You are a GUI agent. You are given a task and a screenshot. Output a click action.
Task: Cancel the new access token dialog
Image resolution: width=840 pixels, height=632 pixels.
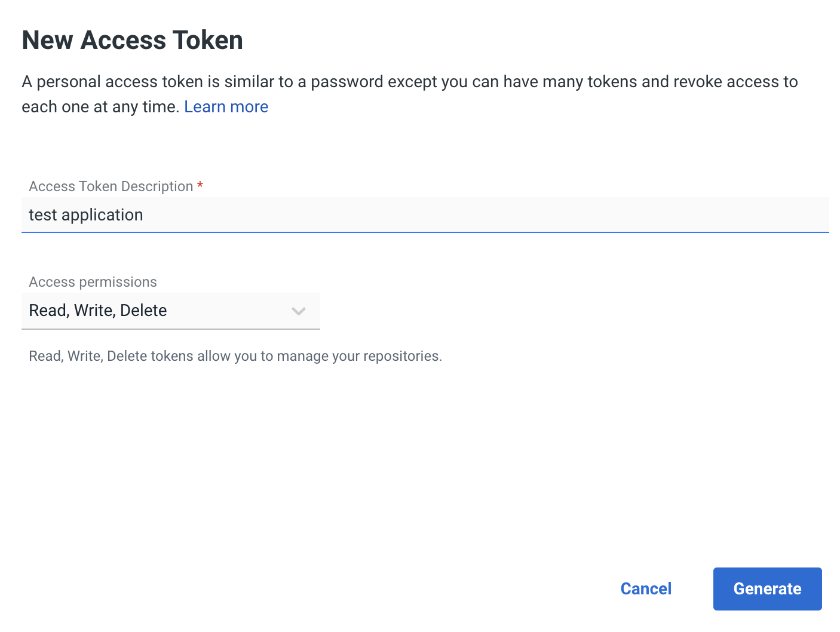pos(646,588)
